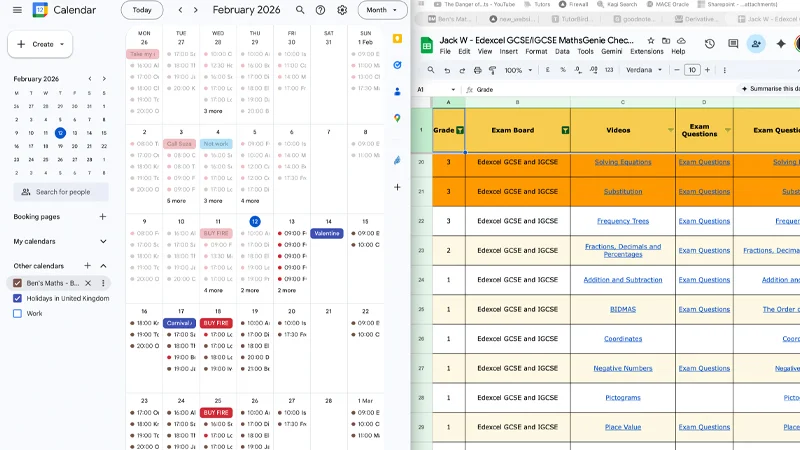Open BIDMAS video link
Image resolution: width=800 pixels, height=450 pixels.
623,309
